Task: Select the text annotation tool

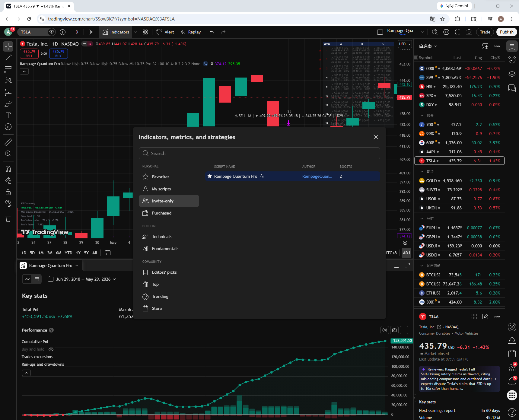Action: [x=8, y=115]
